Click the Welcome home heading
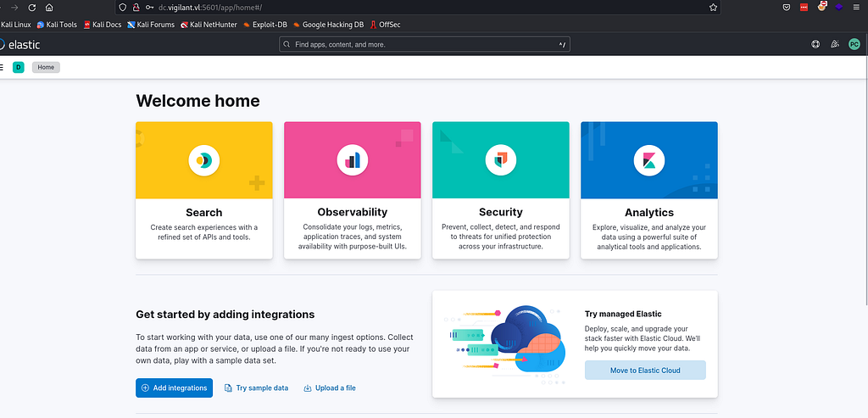Screen dimensions: 868x418 point(198,101)
